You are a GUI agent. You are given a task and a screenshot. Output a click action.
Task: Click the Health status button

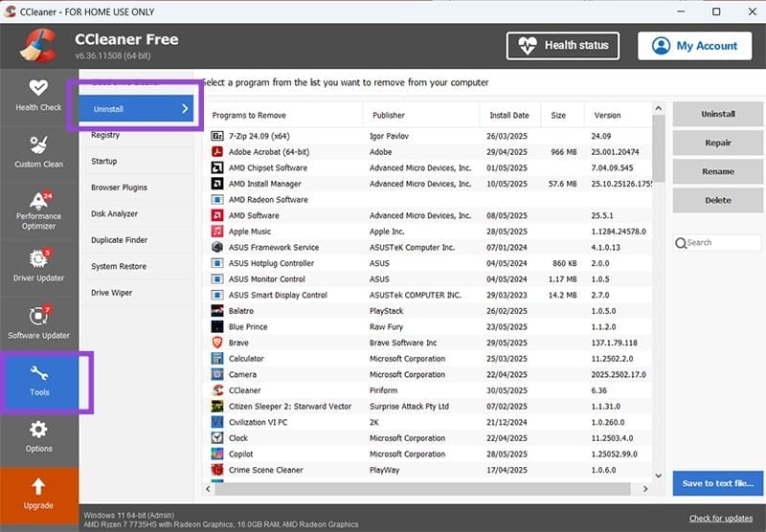[x=563, y=45]
